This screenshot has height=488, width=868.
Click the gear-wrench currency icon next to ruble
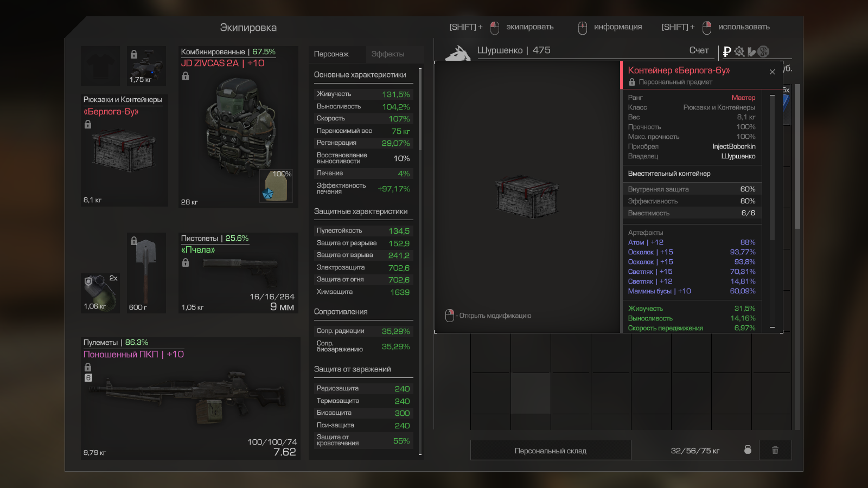(739, 52)
